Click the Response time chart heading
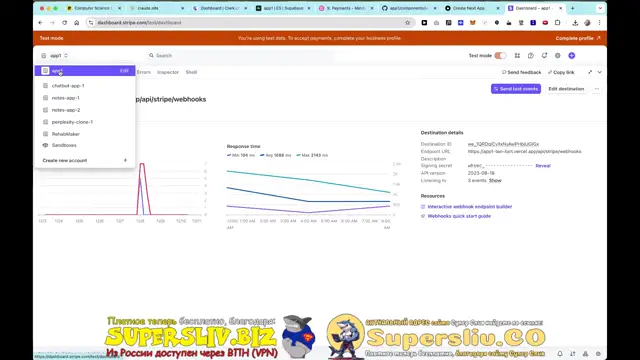The height and width of the screenshot is (360, 640). click(243, 146)
